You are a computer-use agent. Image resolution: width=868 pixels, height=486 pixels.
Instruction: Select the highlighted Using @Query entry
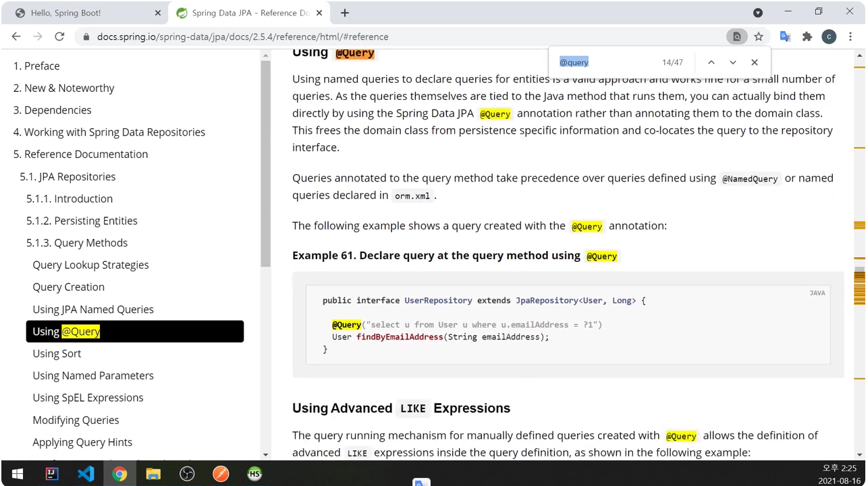point(135,331)
